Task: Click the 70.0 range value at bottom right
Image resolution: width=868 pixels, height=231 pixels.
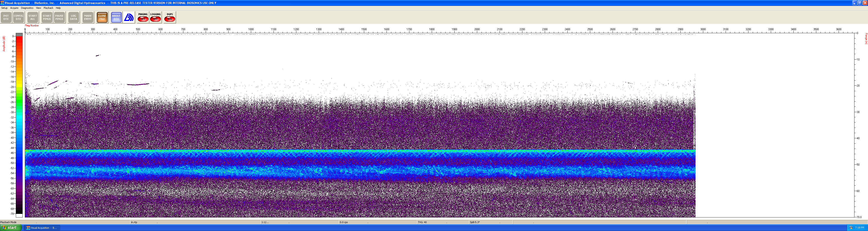Action: click(859, 217)
